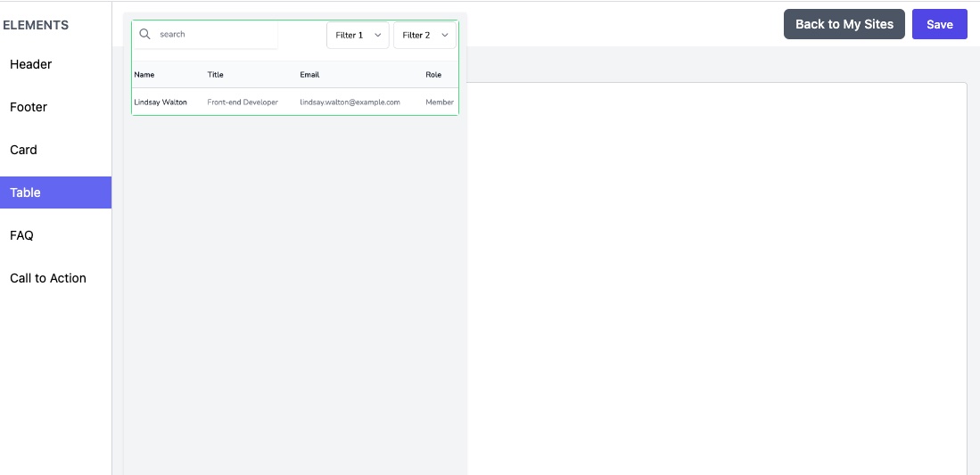Save the site with Save button
The height and width of the screenshot is (475, 980).
tap(939, 24)
